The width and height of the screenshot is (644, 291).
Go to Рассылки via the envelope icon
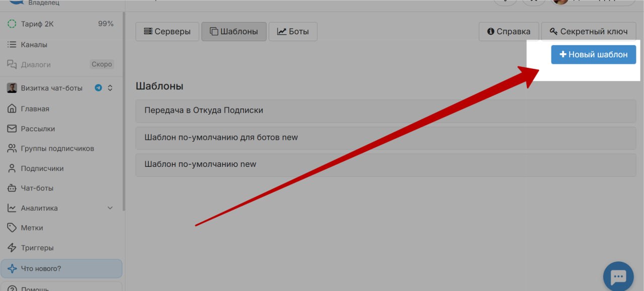pyautogui.click(x=12, y=129)
